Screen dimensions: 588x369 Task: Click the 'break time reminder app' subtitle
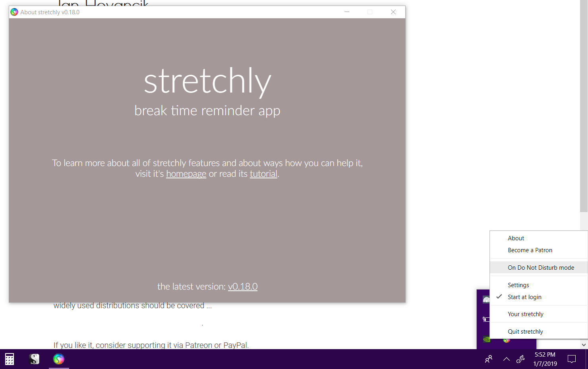tap(207, 110)
